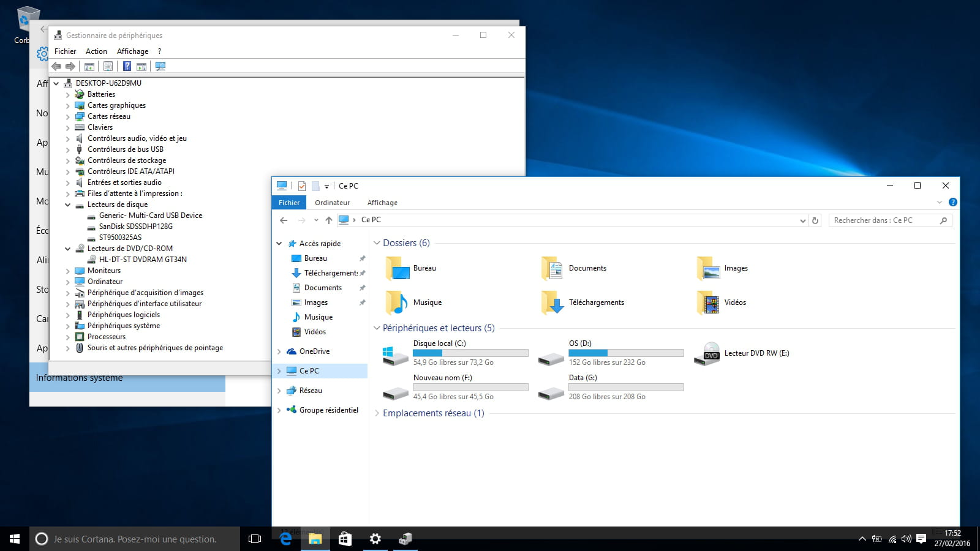Expand the Emplacements réseau (1) group
980x551 pixels.
[x=377, y=413]
